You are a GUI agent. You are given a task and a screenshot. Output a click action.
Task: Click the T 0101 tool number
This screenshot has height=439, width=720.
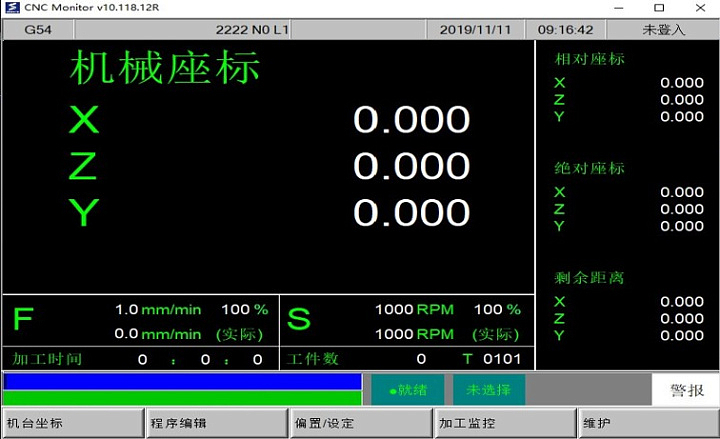(491, 359)
